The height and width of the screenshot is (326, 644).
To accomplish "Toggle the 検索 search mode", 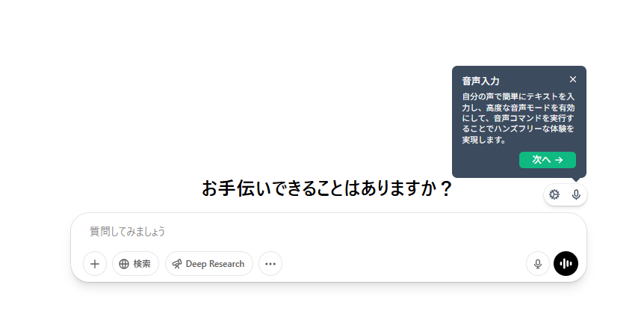I will [x=135, y=263].
